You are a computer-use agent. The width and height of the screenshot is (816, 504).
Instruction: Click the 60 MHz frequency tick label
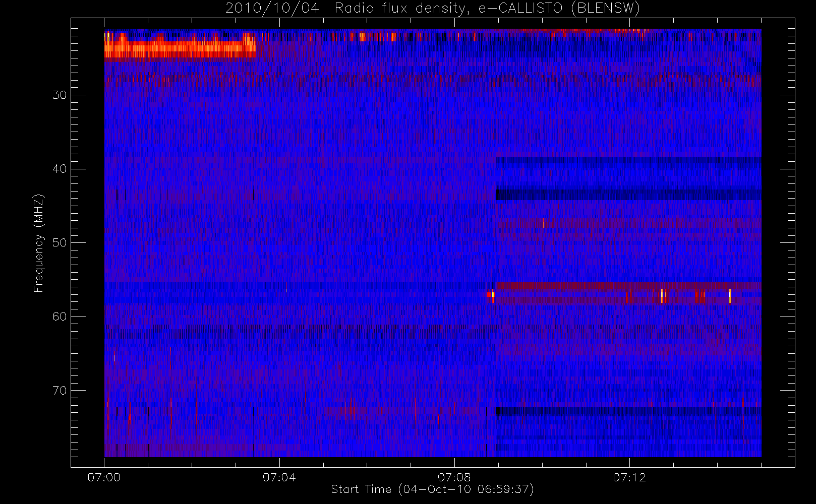click(60, 317)
